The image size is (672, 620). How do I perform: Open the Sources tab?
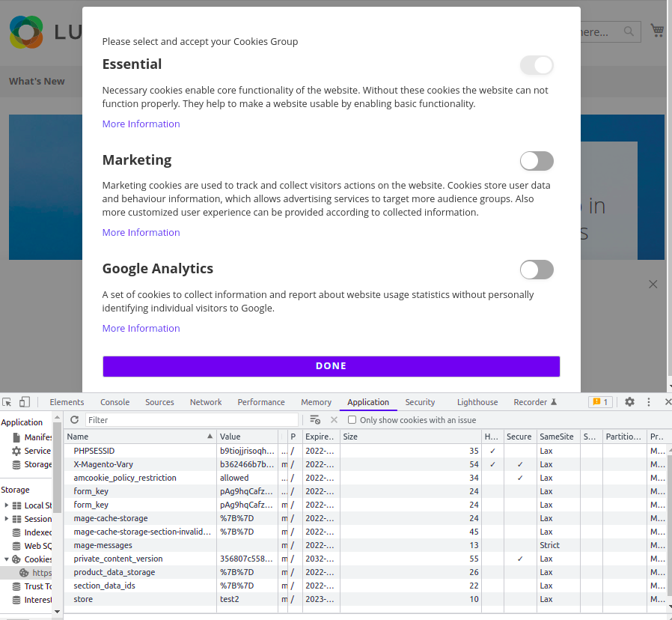[159, 402]
